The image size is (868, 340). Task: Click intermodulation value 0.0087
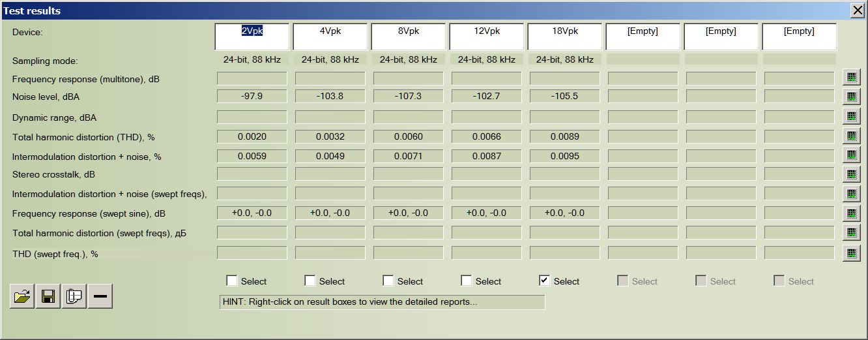coord(487,157)
